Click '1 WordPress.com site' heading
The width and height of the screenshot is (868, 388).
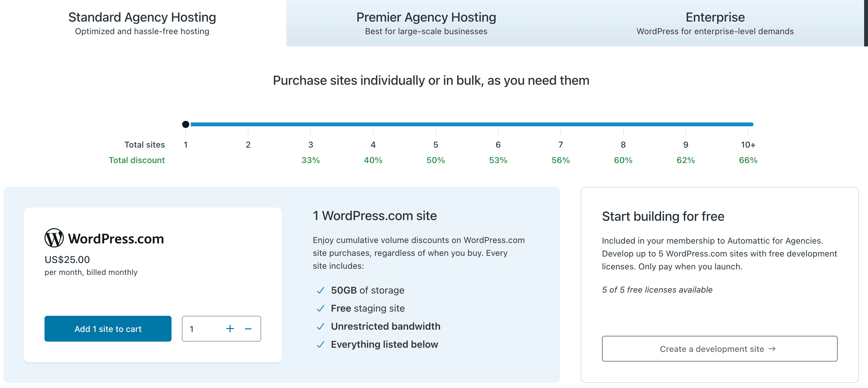coord(375,216)
